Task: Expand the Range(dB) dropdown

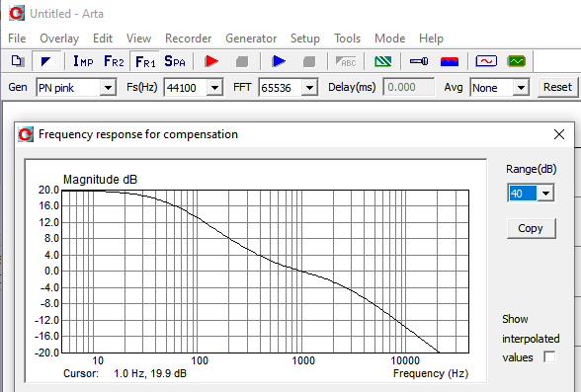Action: click(545, 194)
